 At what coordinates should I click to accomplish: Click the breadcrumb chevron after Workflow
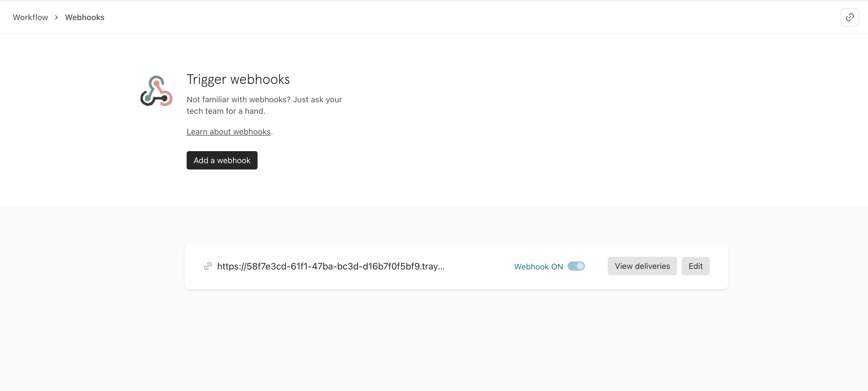(x=56, y=17)
